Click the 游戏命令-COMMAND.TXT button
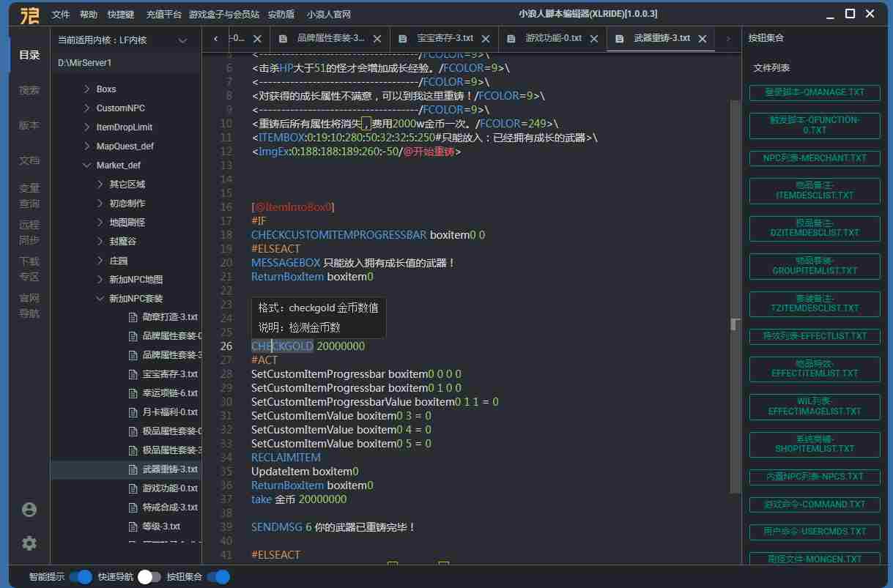Image resolution: width=893 pixels, height=588 pixels. 814,505
